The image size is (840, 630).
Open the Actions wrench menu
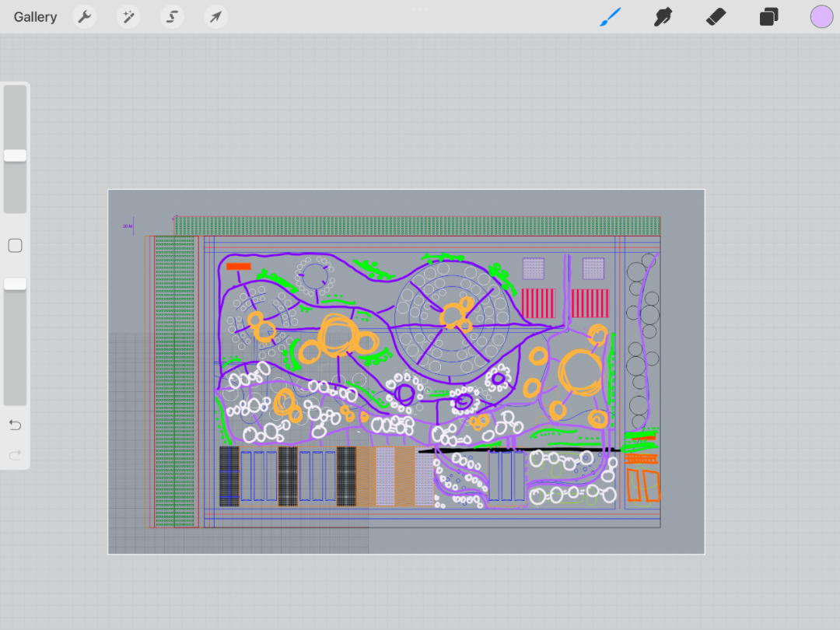pyautogui.click(x=85, y=17)
